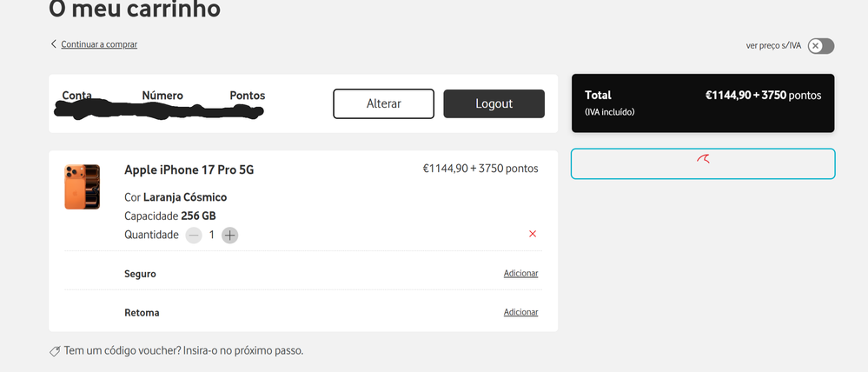Select the Conta column label
868x372 pixels.
77,95
